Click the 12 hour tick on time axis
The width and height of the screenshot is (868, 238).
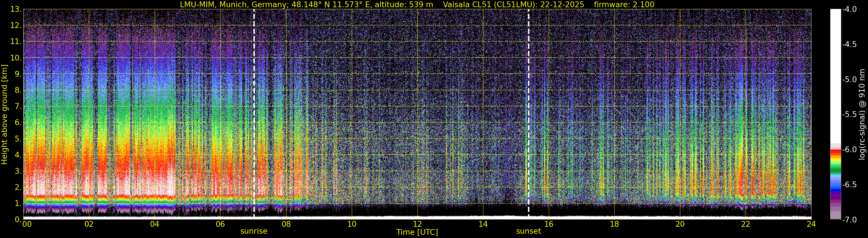click(417, 224)
